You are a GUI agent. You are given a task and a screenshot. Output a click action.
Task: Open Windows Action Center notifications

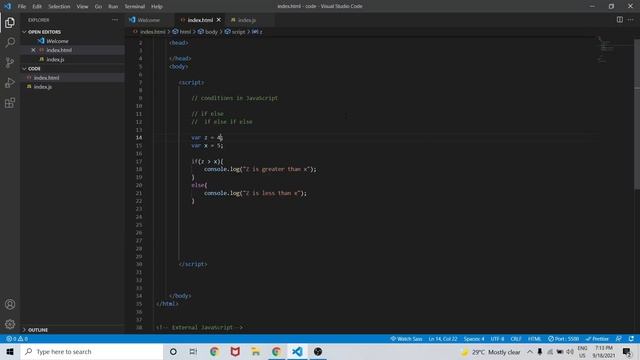(627, 351)
